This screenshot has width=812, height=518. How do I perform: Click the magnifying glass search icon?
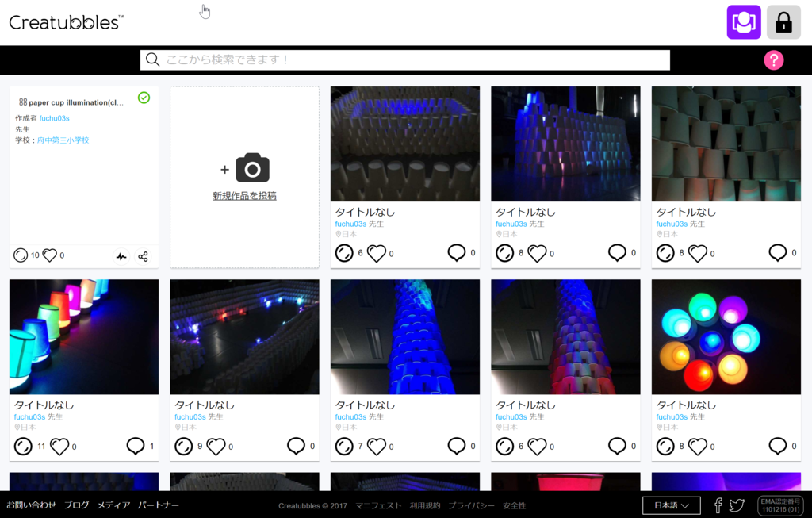(152, 59)
